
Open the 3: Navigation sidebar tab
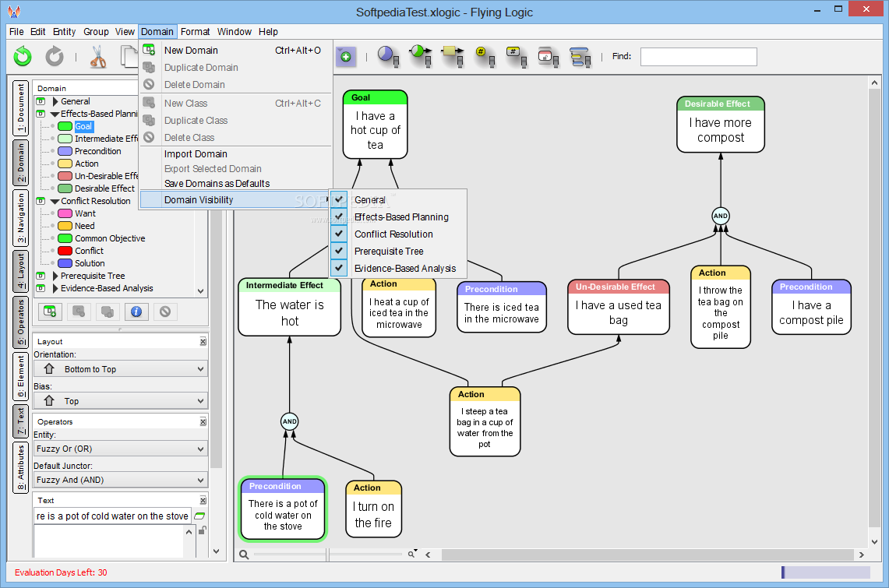(x=21, y=218)
